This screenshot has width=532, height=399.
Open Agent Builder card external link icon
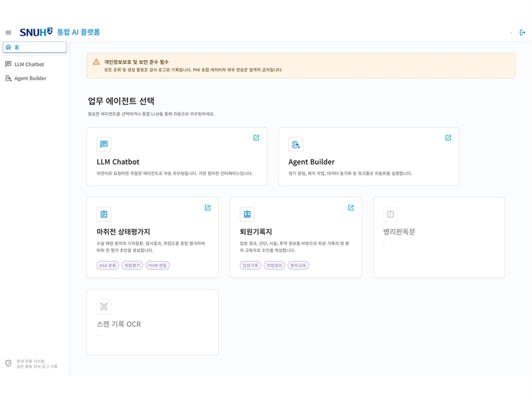tap(448, 138)
